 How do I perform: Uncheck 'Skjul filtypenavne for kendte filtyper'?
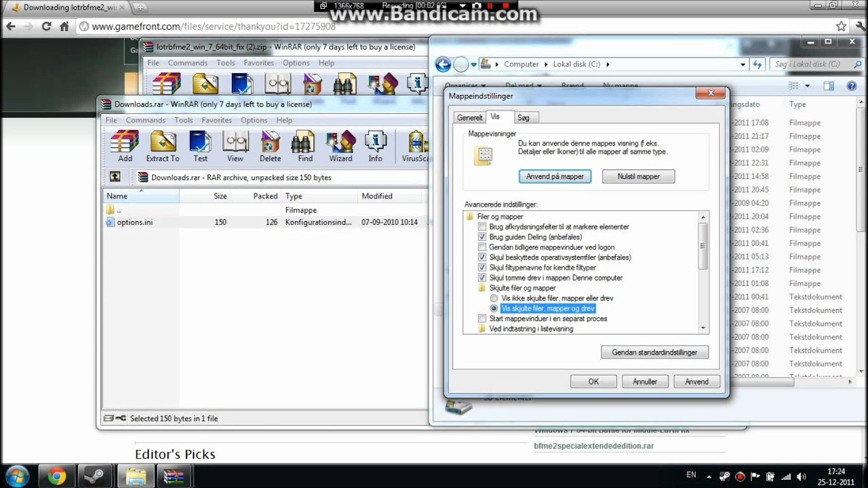[x=482, y=268]
